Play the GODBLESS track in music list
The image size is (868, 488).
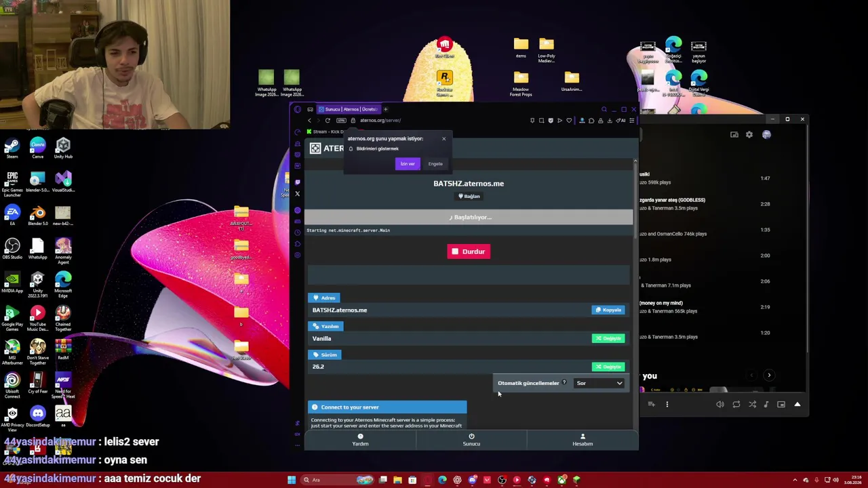[x=706, y=204]
